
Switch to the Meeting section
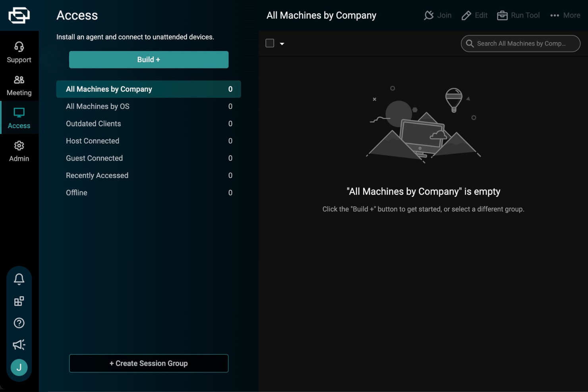19,85
